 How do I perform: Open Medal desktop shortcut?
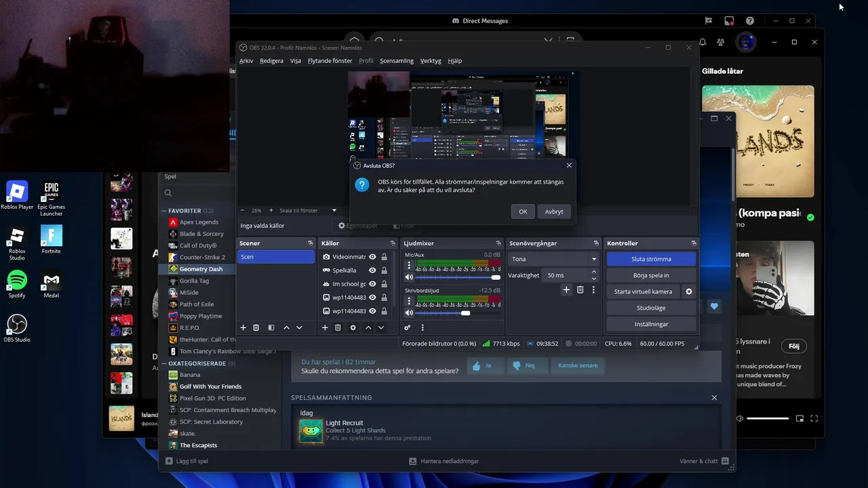click(x=52, y=283)
